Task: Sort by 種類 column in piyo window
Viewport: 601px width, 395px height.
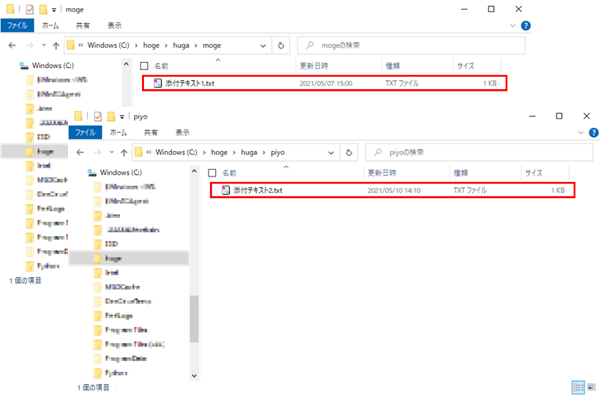Action: coord(461,173)
